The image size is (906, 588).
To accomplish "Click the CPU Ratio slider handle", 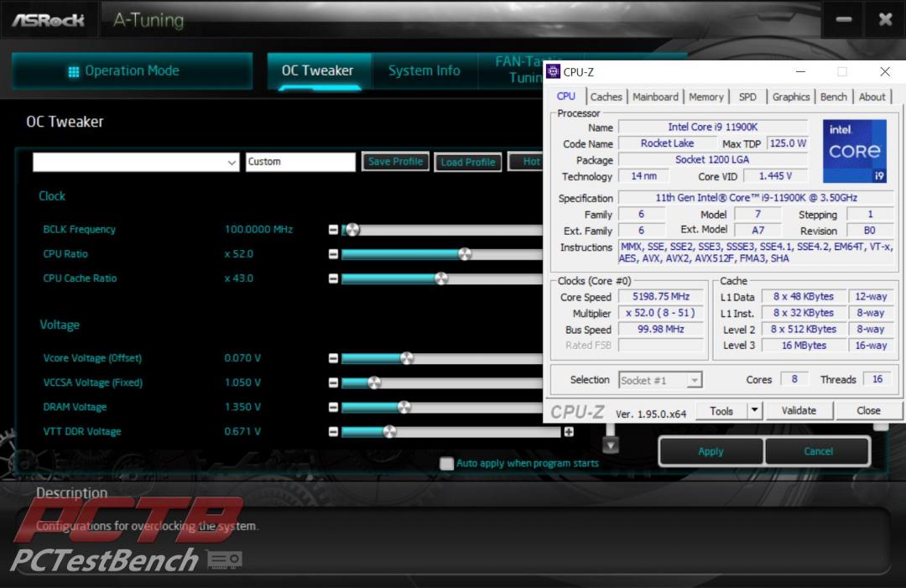I will point(465,254).
